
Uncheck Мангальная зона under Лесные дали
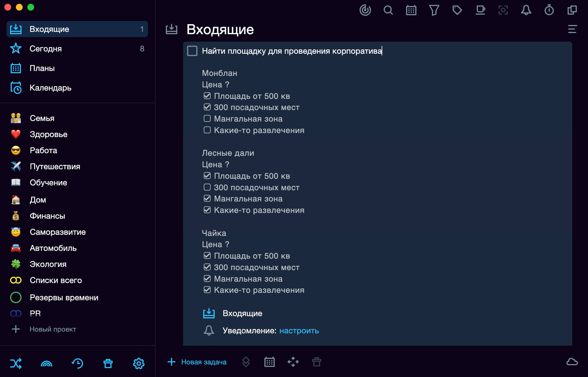(207, 198)
